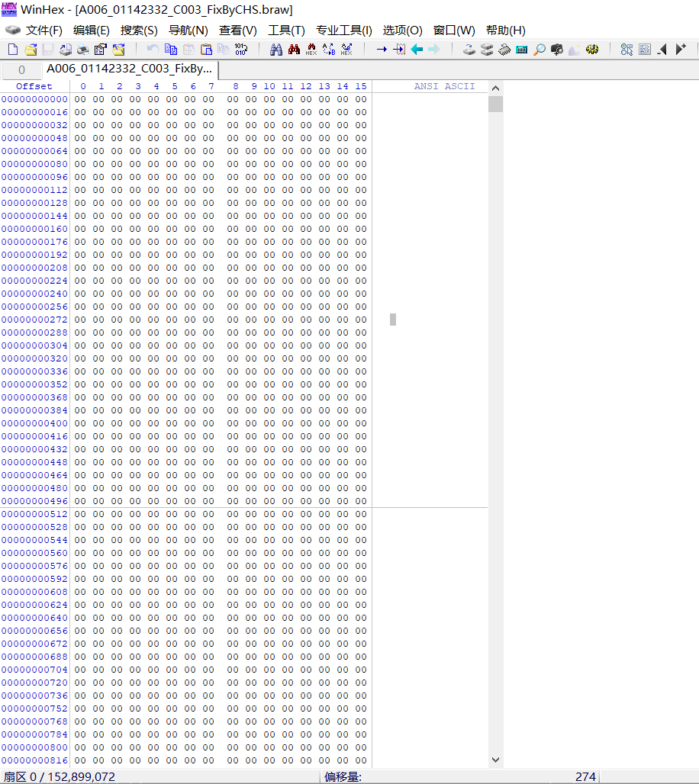Click the Open folder icon
This screenshot has width=699, height=784.
pos(118,49)
